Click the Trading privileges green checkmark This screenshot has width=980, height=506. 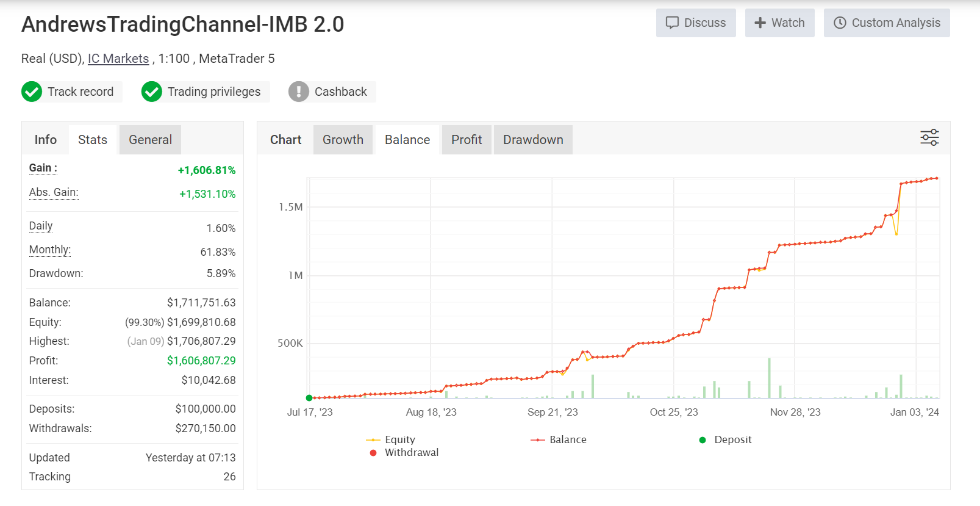tap(152, 92)
